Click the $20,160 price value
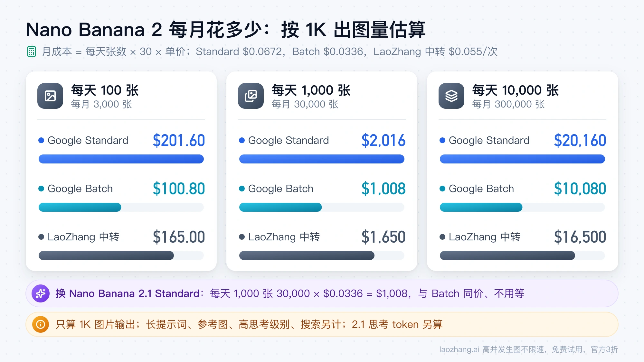The image size is (644, 362). tap(580, 141)
